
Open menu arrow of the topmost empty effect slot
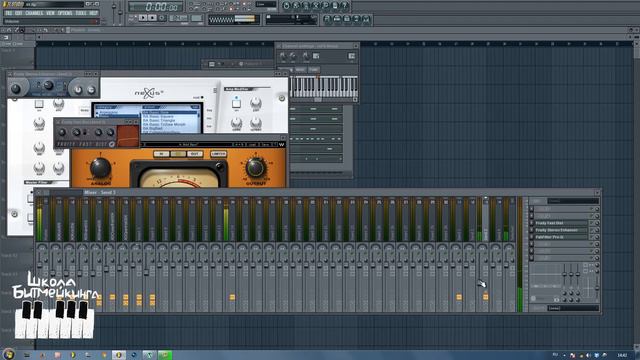pos(591,209)
